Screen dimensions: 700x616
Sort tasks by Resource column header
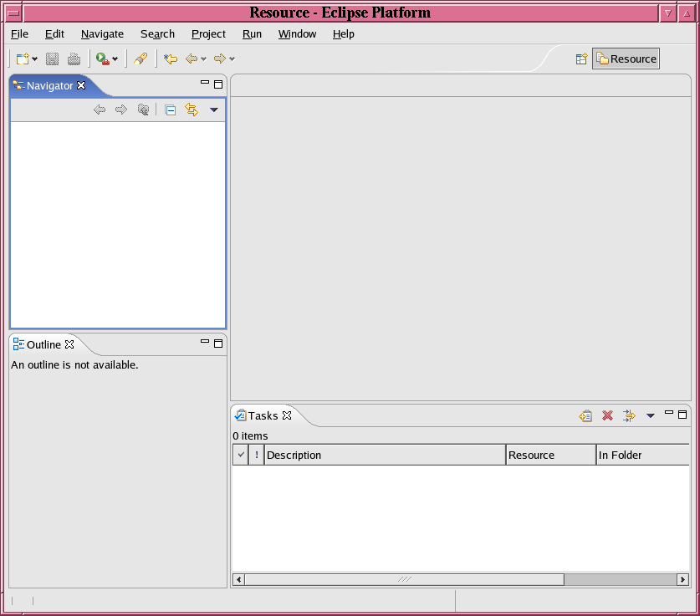click(551, 455)
